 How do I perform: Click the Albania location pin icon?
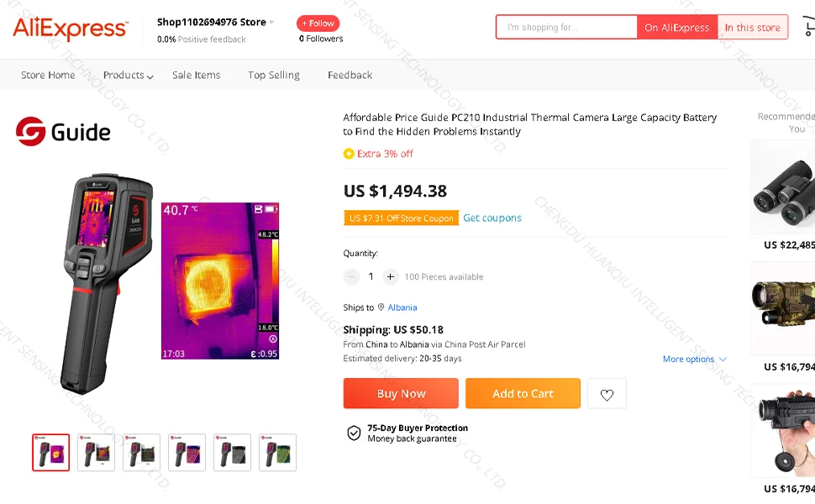381,307
